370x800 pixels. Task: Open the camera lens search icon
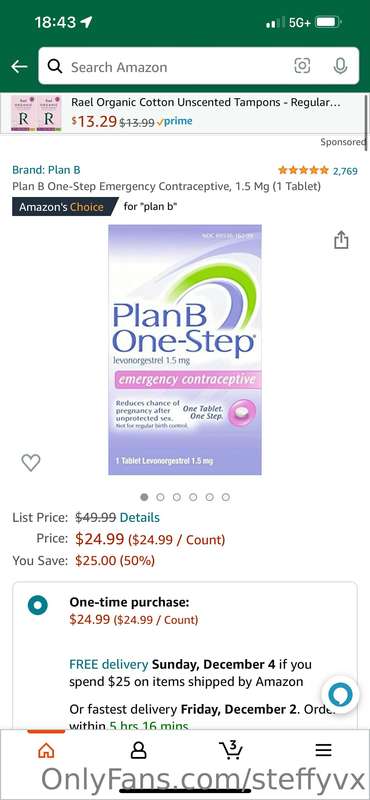point(302,66)
